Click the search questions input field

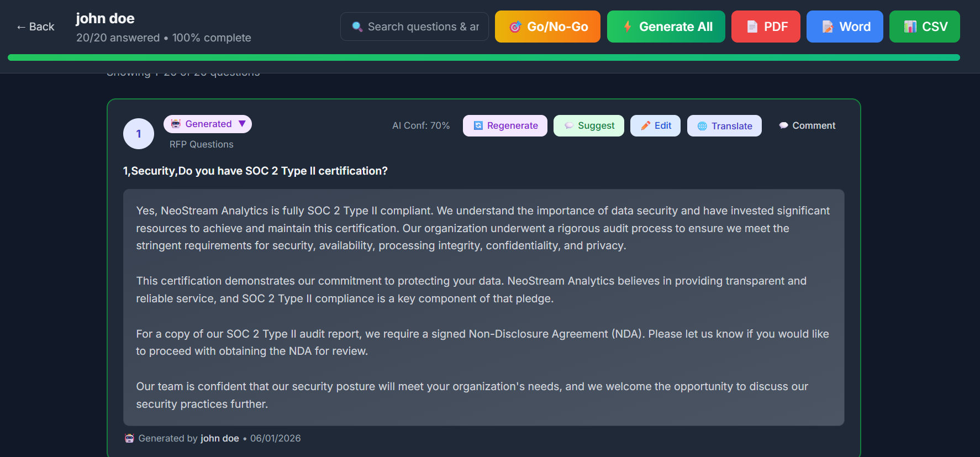420,26
